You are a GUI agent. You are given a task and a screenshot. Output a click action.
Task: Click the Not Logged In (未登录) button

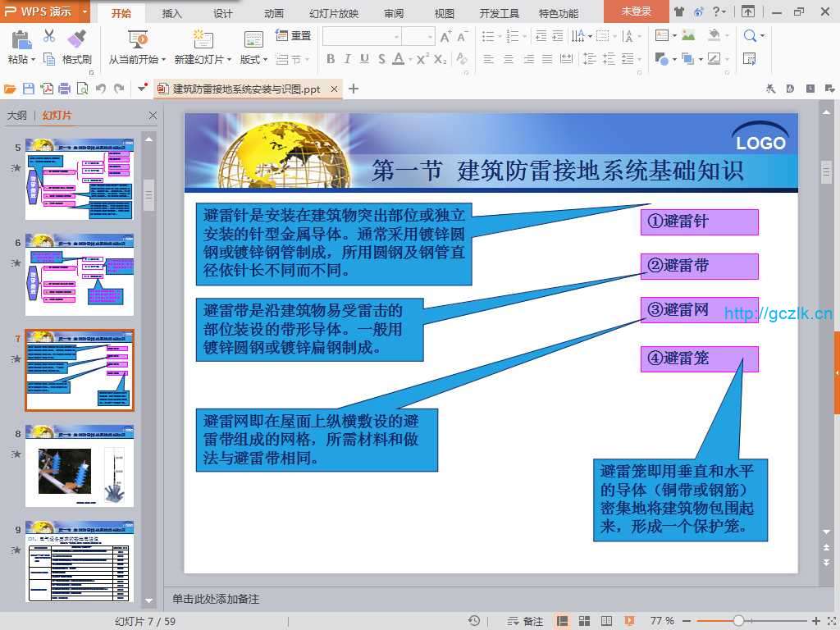636,11
